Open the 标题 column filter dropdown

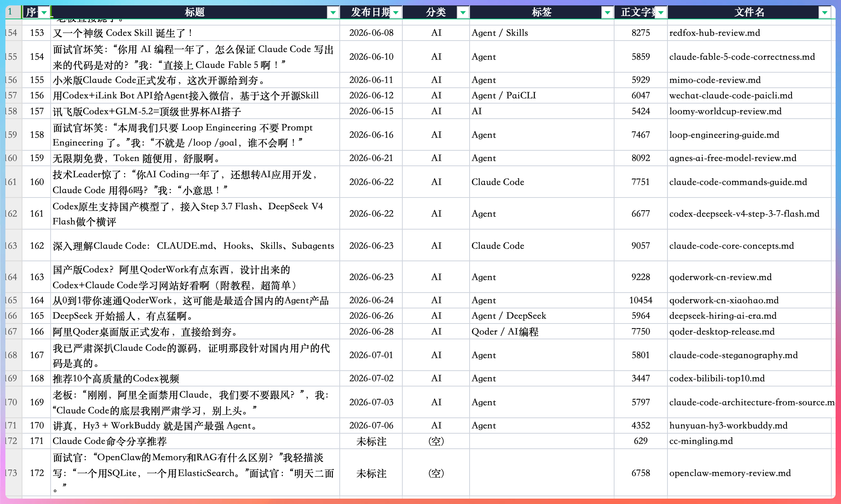click(333, 13)
